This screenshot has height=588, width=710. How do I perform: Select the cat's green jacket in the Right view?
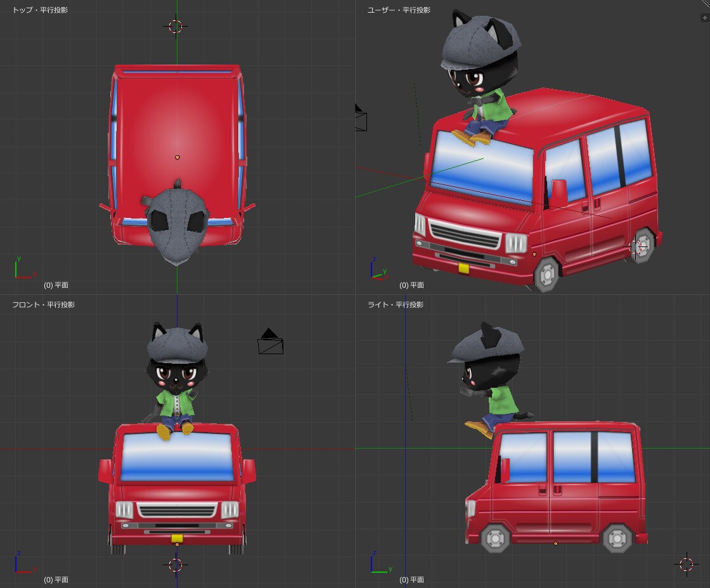[x=503, y=401]
